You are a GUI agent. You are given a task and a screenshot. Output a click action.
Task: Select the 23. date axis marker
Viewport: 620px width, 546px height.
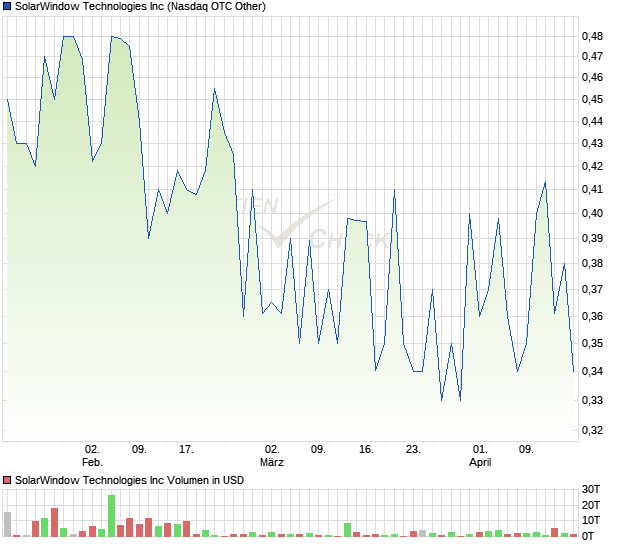pyautogui.click(x=414, y=450)
